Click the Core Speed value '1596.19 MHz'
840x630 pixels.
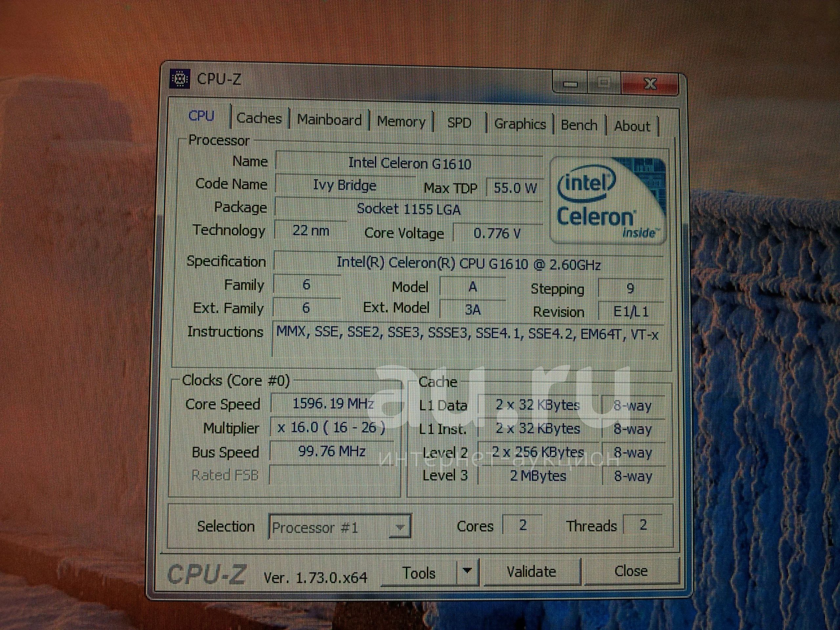(332, 404)
